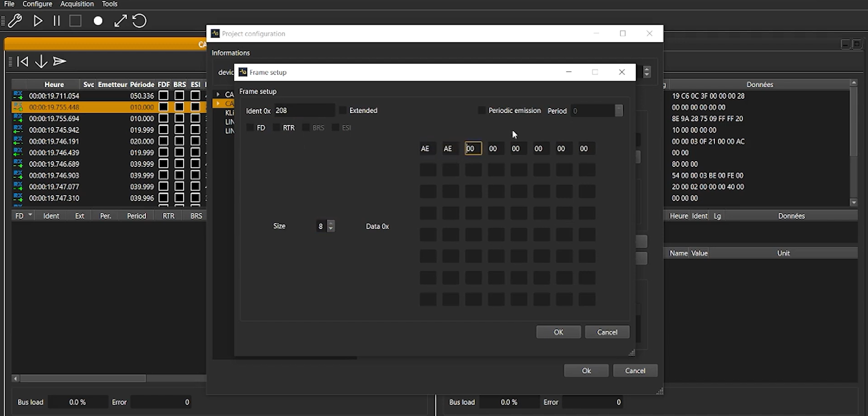The image size is (868, 416).
Task: Expand the first CA tree node
Action: [218, 94]
